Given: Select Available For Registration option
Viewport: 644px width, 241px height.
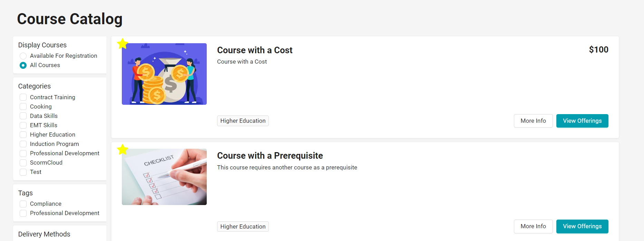Looking at the screenshot, I should coord(23,56).
